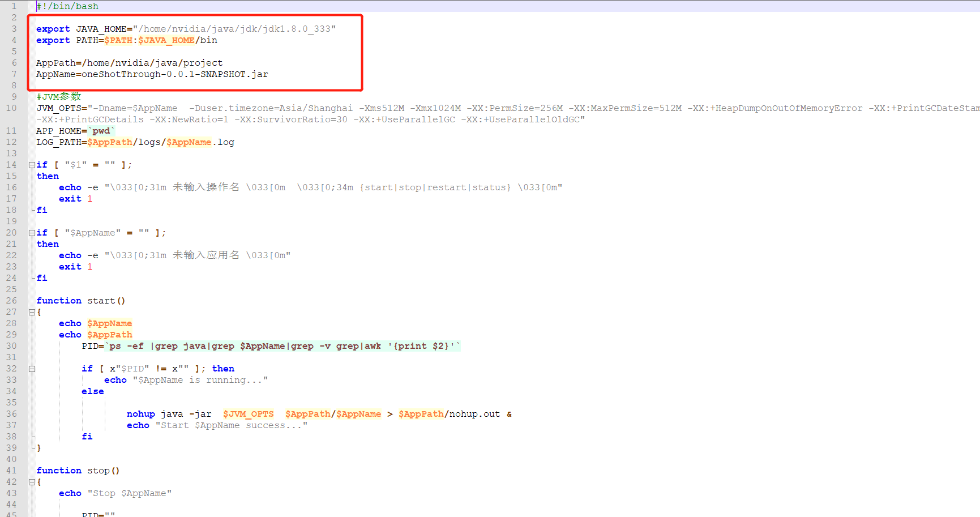Click the "Start $AppName success..." string
980x517 pixels.
coord(231,425)
